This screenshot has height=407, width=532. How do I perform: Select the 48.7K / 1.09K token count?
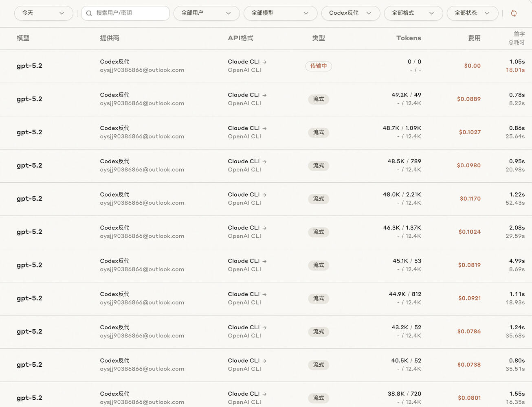tap(402, 128)
